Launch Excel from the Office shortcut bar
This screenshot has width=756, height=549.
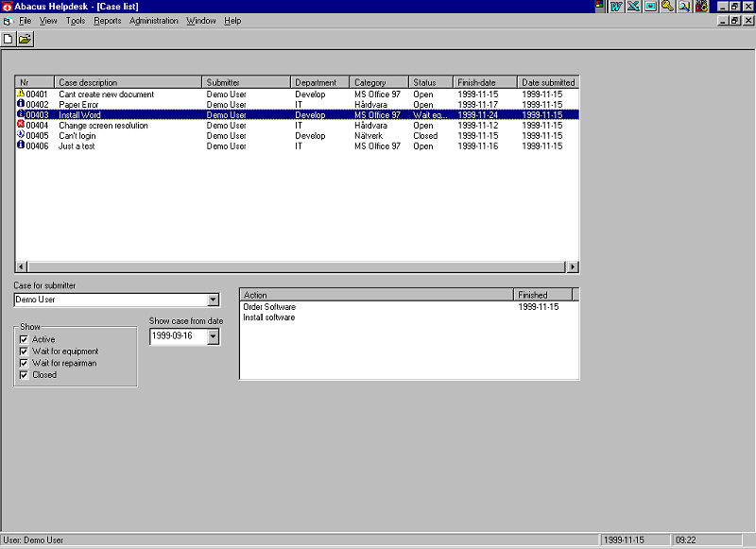pyautogui.click(x=633, y=7)
